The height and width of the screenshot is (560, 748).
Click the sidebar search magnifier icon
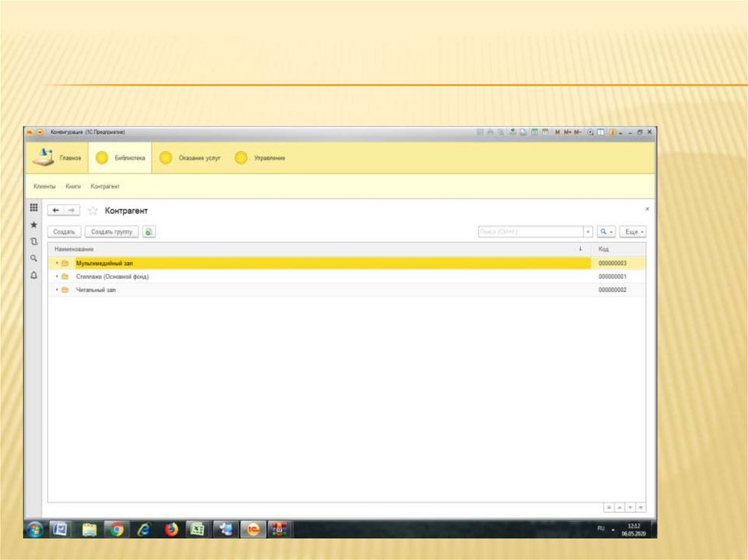pyautogui.click(x=34, y=258)
